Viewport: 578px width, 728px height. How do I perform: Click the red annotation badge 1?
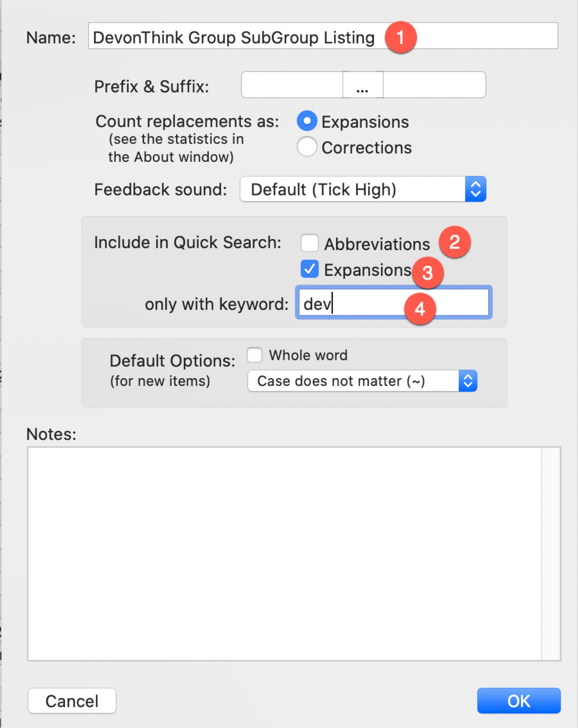(x=400, y=37)
